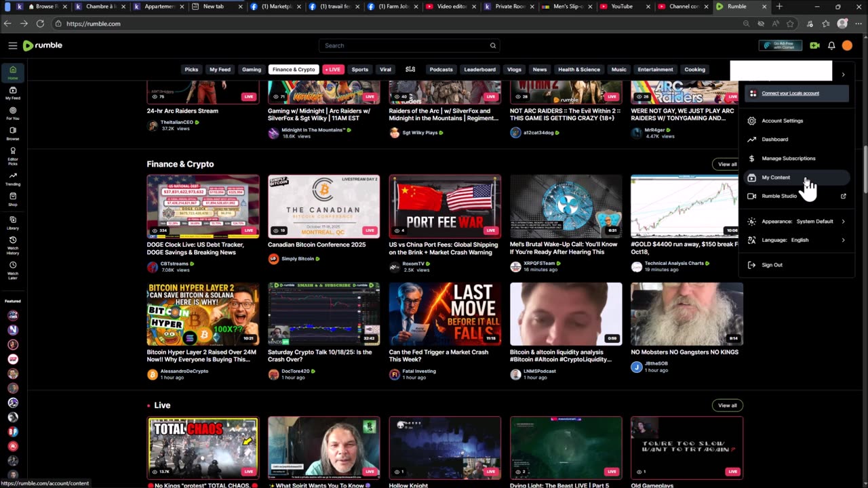Open the notifications bell
The image size is (868, 488).
pos(831,45)
